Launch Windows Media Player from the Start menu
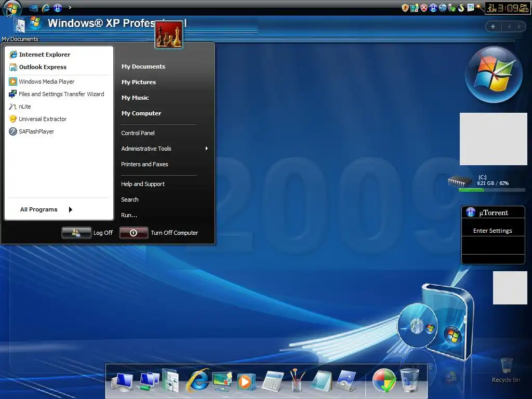Screen dimensions: 532x399 (42, 82)
